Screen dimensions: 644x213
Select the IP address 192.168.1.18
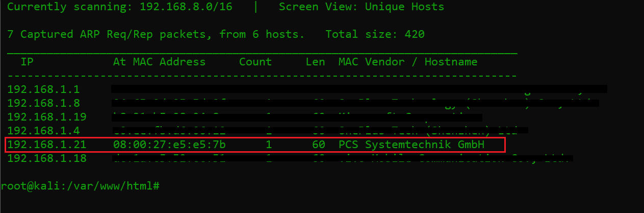(x=46, y=159)
